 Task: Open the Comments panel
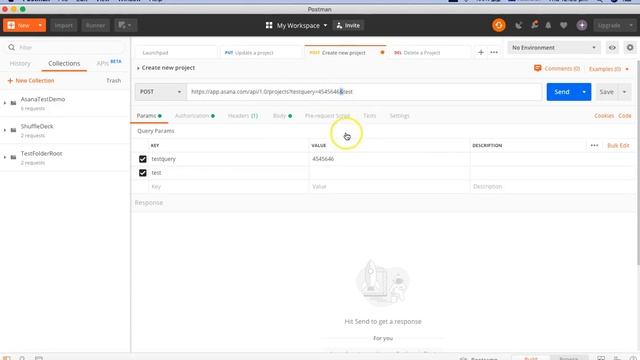pos(557,69)
